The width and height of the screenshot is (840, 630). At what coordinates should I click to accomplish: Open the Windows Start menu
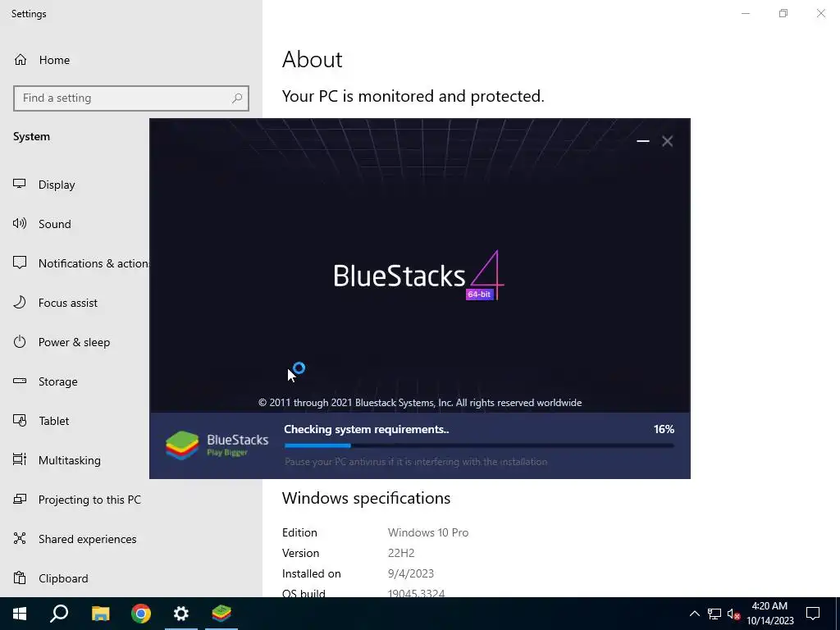coord(20,614)
